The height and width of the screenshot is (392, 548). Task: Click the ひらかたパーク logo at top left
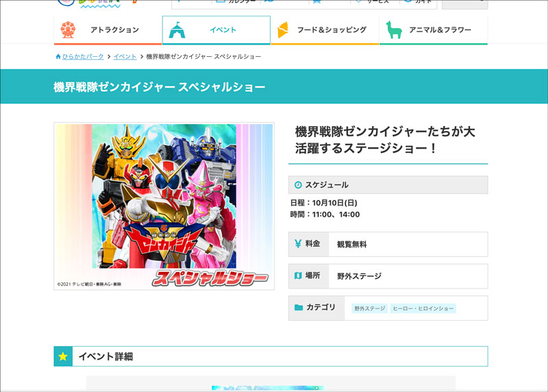[96, 3]
